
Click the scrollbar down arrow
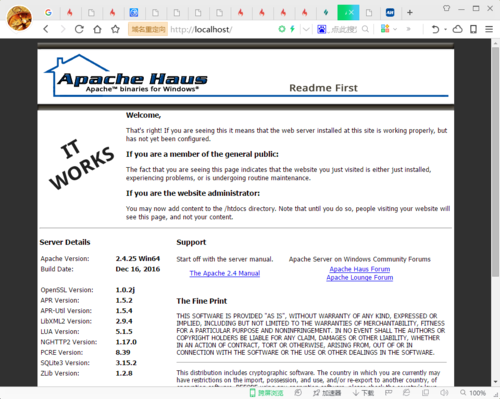click(x=495, y=382)
